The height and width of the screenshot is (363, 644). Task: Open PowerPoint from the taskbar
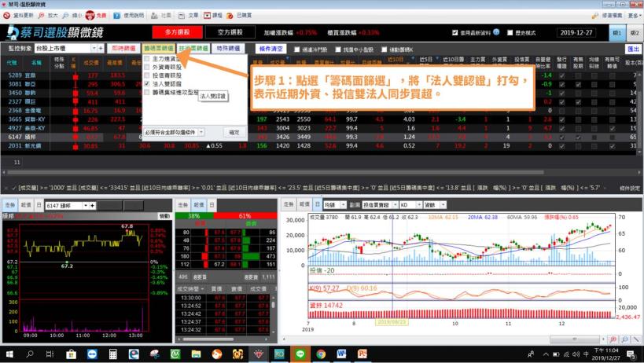tap(362, 354)
